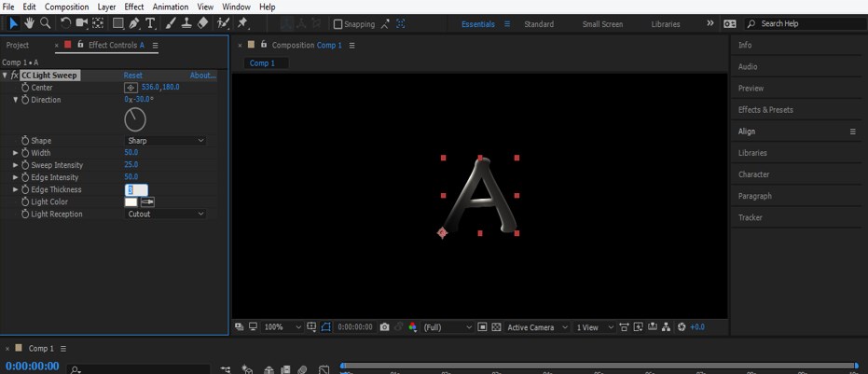Choose the Pen tool in toolbar

tap(134, 23)
